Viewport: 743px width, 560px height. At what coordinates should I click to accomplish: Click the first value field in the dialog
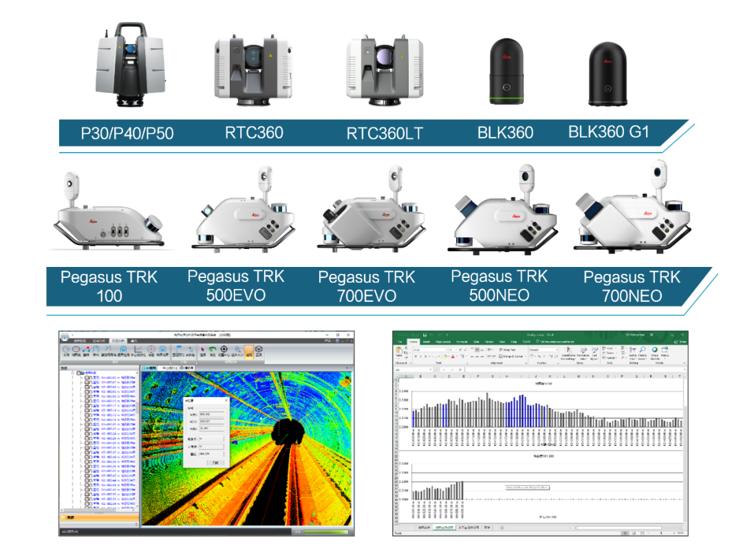(211, 414)
